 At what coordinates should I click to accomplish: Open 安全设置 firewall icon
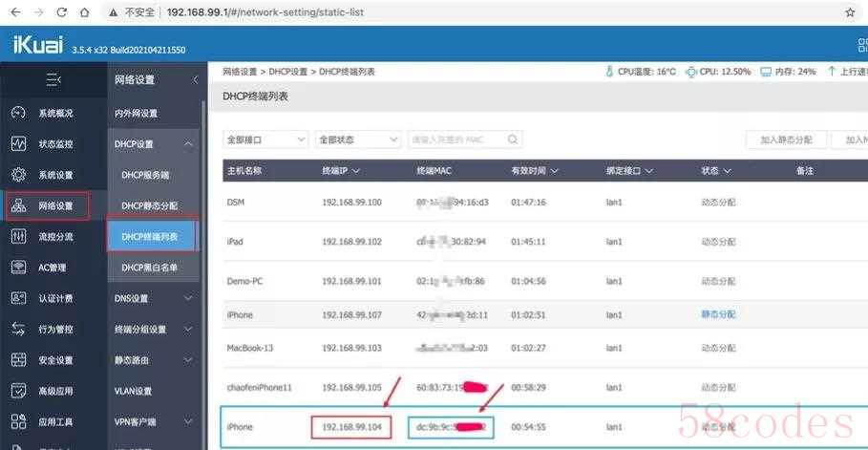18,360
